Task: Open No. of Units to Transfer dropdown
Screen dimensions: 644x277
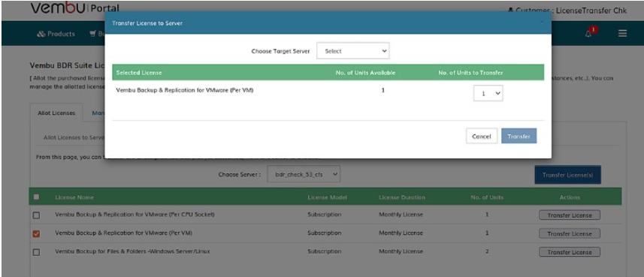Action: [488, 94]
